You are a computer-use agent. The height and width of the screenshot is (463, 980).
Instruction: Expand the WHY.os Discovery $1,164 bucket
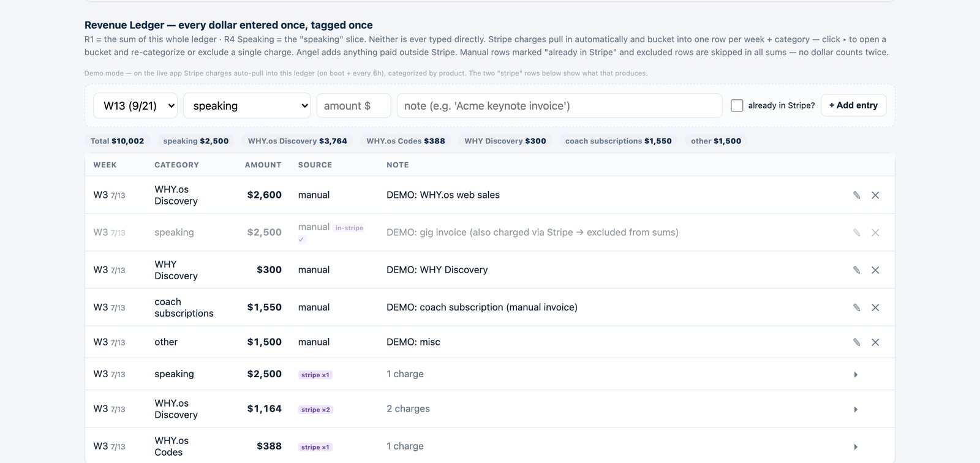coord(856,410)
